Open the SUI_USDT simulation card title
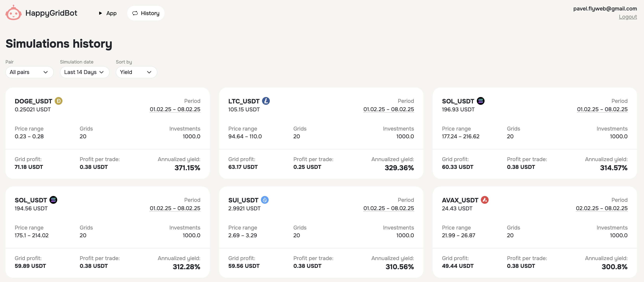The image size is (644, 282). click(x=243, y=200)
